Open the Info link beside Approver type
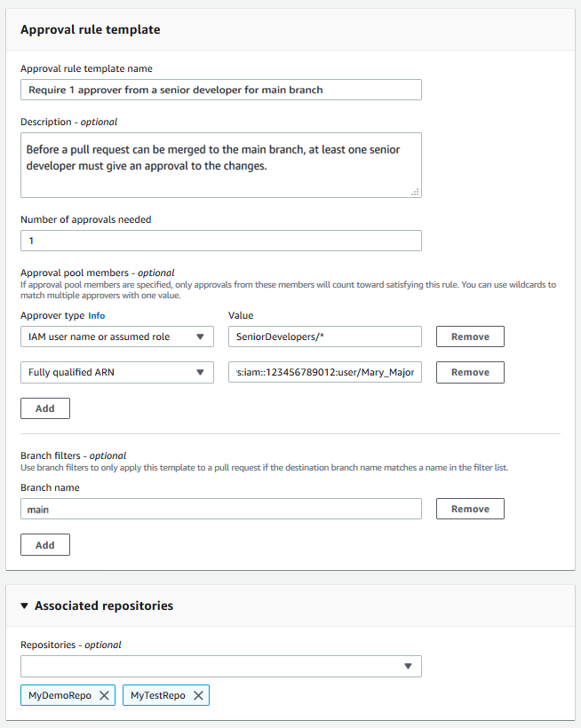Screen dimensions: 581x728 tap(96, 315)
